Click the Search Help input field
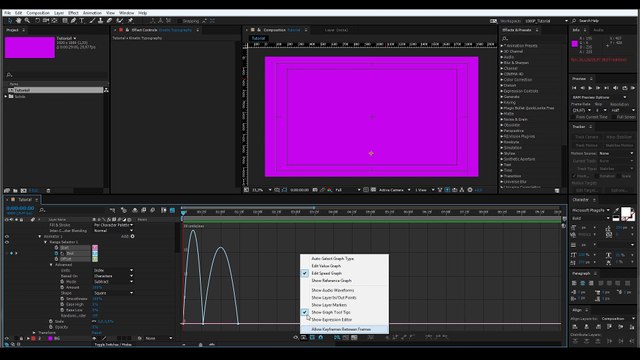640x360 pixels. [x=606, y=21]
